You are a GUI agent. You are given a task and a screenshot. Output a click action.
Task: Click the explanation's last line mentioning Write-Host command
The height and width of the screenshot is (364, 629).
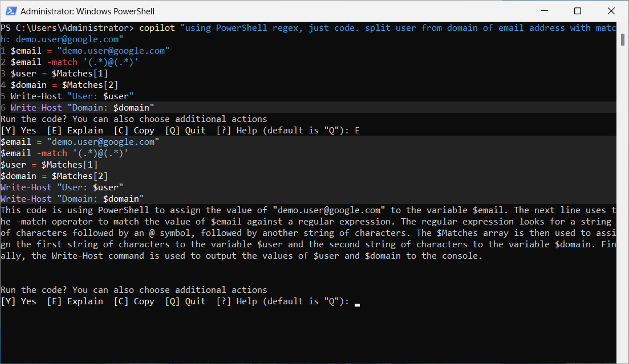[x=241, y=256]
